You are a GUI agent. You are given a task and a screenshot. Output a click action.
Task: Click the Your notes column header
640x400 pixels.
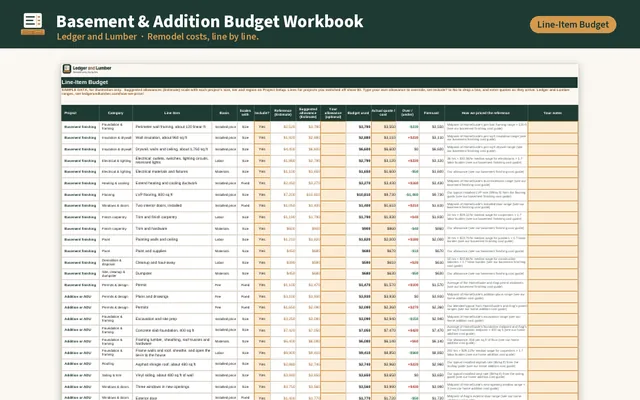pos(553,113)
